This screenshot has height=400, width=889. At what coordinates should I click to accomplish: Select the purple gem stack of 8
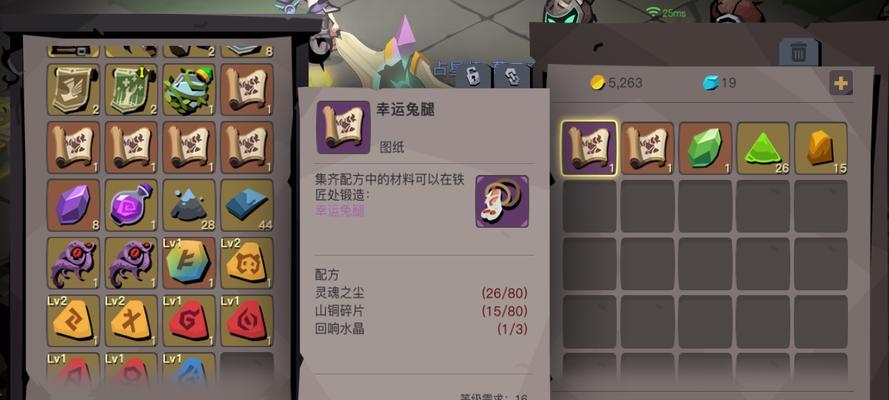[73, 205]
